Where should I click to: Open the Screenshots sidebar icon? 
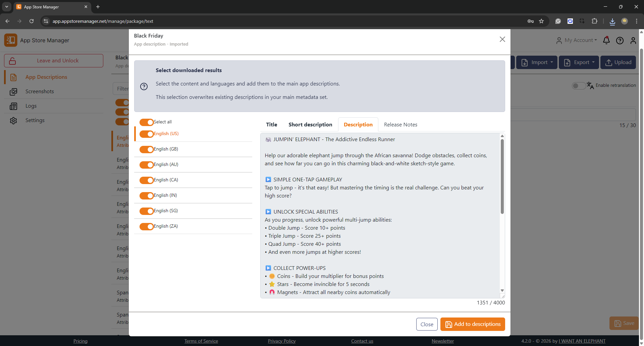click(13, 92)
